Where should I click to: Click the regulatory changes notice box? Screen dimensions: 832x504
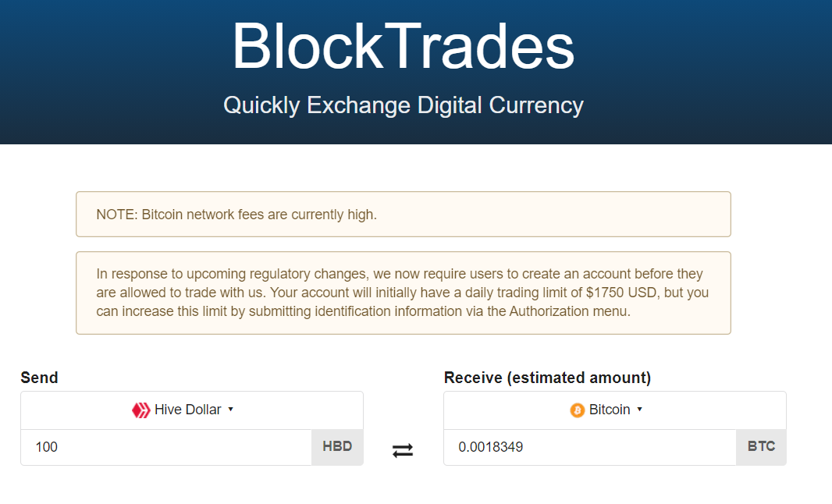pyautogui.click(x=404, y=293)
